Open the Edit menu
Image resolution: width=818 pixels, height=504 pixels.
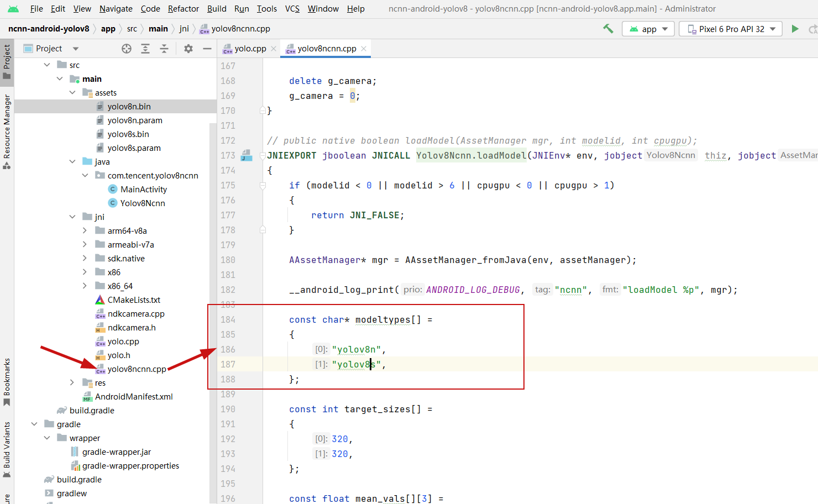58,9
